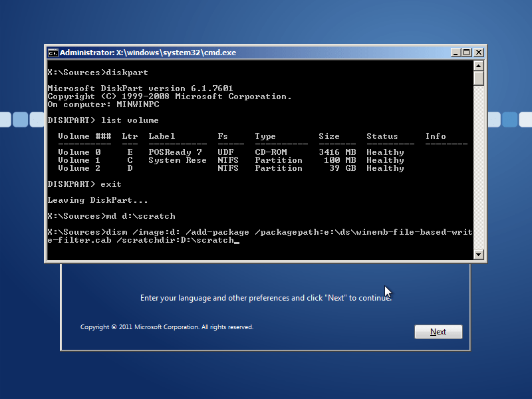
Task: Click the scroll down arrow in cmd window
Action: (x=478, y=255)
